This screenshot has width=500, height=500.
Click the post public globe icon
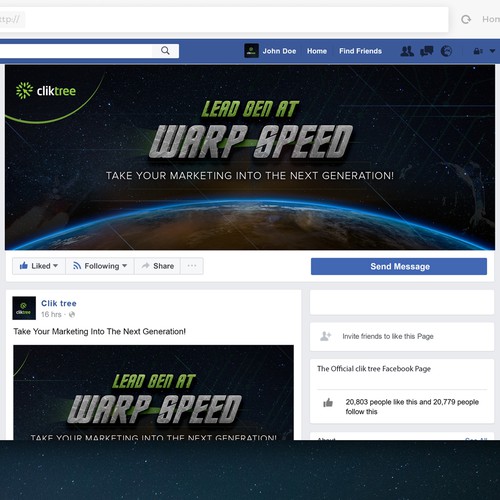point(72,314)
